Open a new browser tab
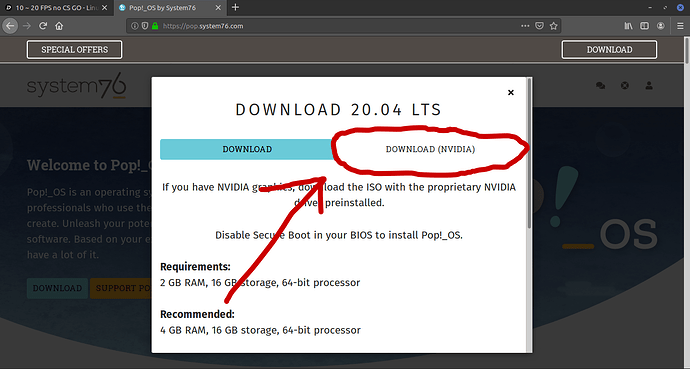 click(x=235, y=7)
